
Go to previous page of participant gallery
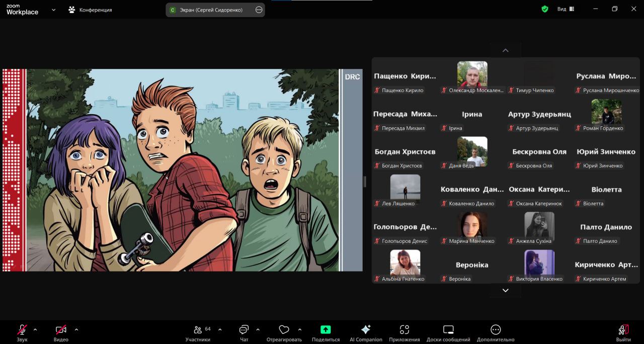tap(506, 50)
